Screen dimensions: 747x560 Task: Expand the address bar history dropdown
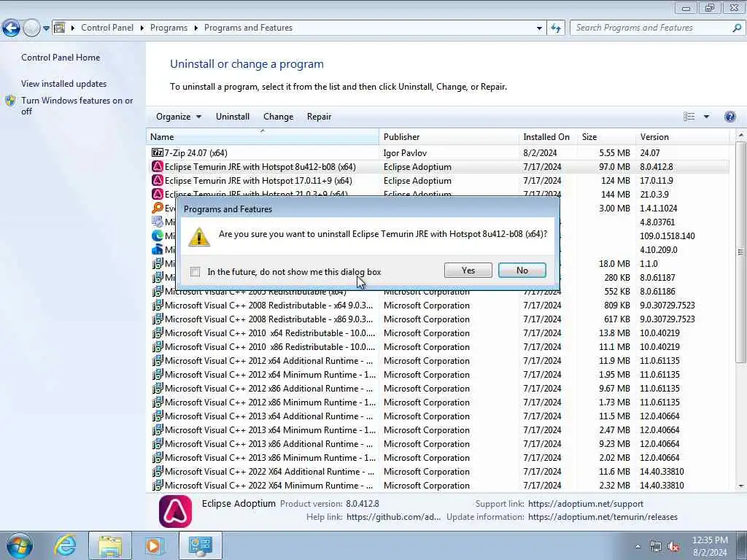(539, 28)
